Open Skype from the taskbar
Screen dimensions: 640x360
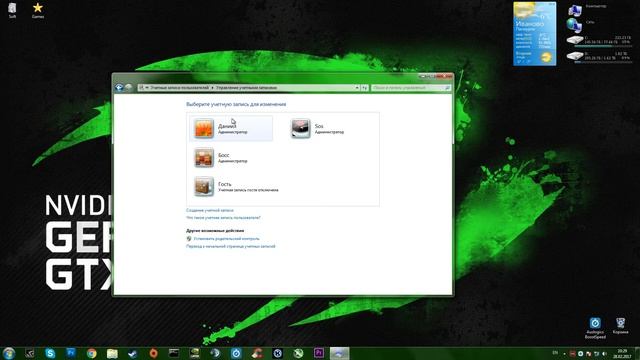point(50,353)
